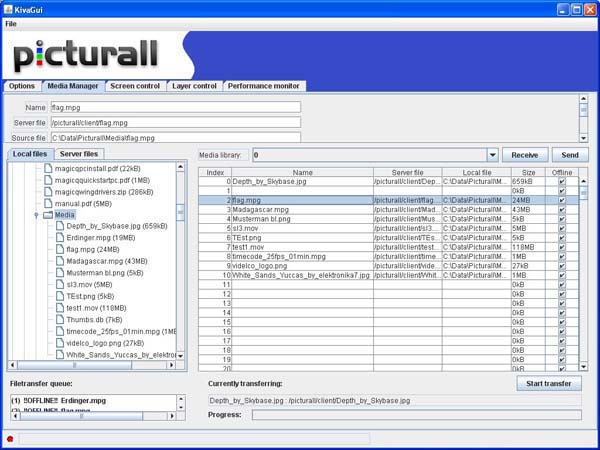Open the Media library dropdown arrow
Screen dimensions: 600x450
tap(492, 155)
